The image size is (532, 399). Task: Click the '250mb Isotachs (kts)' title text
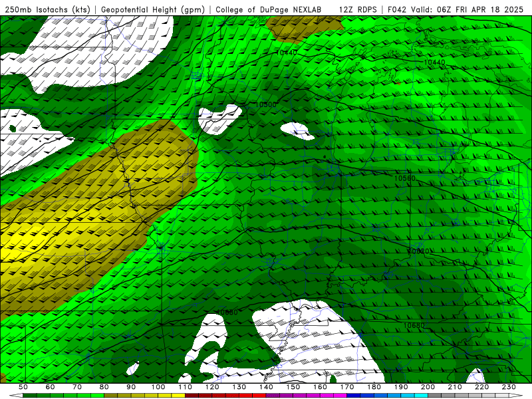click(48, 9)
